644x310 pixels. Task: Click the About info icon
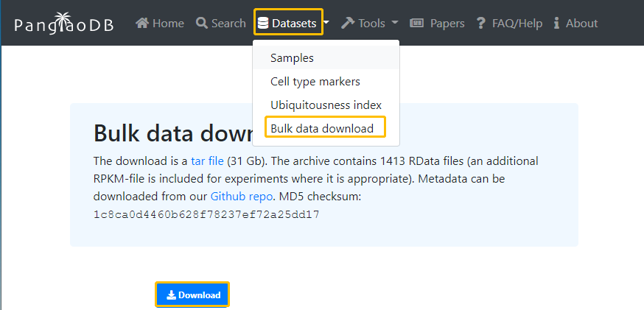point(556,24)
